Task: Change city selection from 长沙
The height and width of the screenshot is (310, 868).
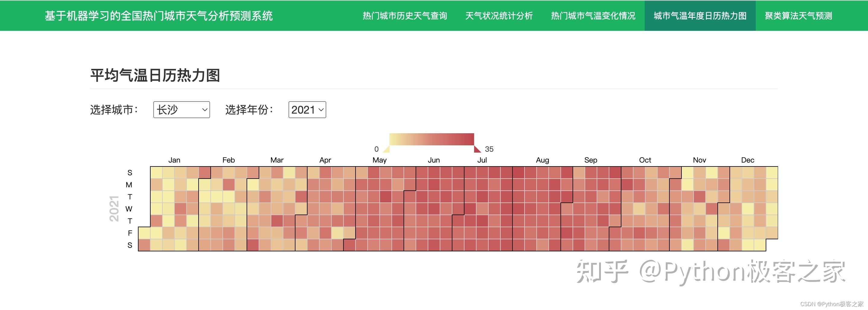Action: tap(181, 109)
